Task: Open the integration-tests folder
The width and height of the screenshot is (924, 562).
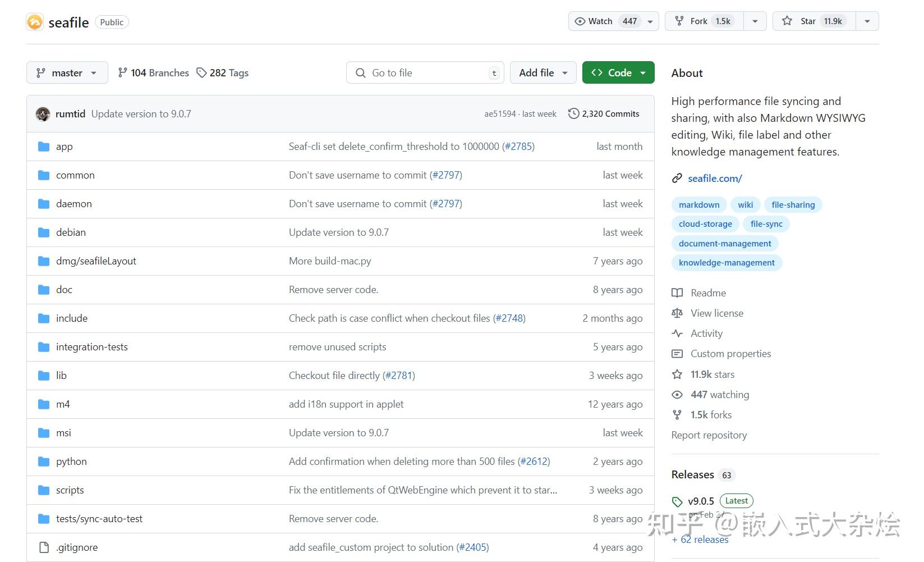Action: [x=92, y=347]
